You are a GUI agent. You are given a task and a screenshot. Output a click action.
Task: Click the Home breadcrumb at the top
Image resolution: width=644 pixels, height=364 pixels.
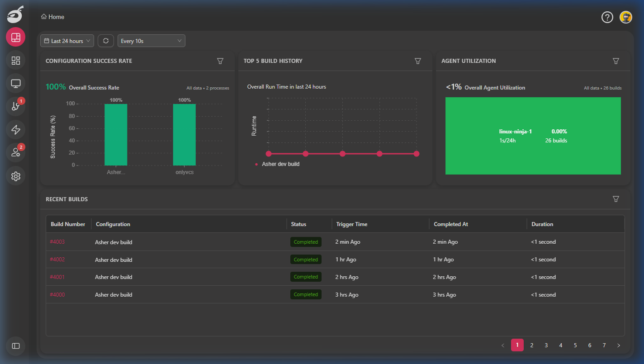[52, 17]
